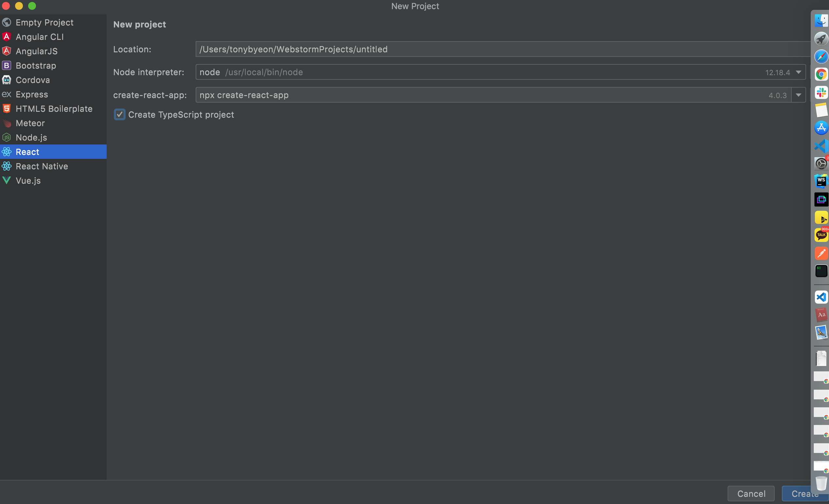Choose Empty Project from the sidebar
Image resolution: width=829 pixels, height=504 pixels.
click(x=44, y=23)
